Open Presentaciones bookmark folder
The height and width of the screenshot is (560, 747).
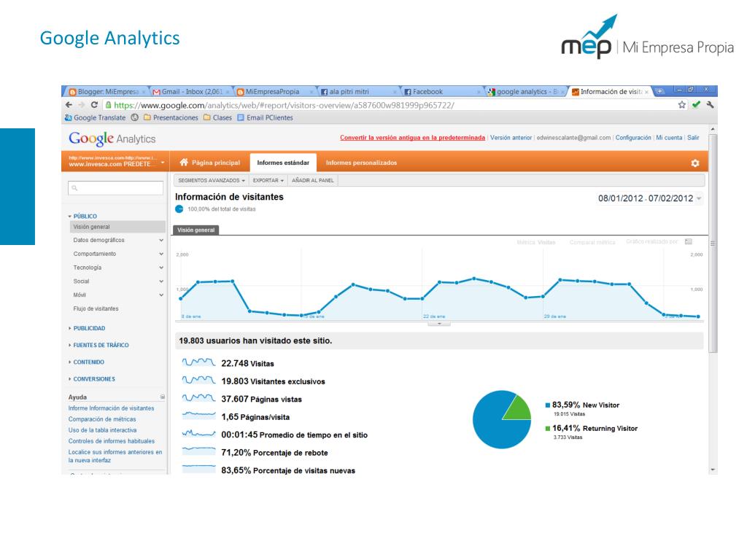tap(171, 117)
